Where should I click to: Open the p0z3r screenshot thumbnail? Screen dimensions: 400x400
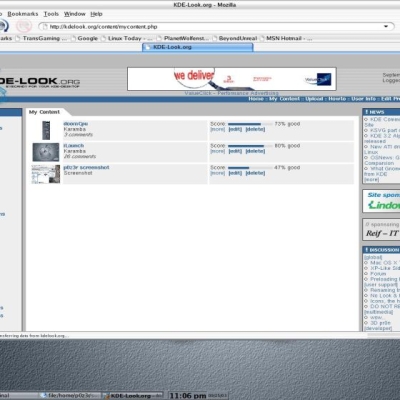pos(46,174)
